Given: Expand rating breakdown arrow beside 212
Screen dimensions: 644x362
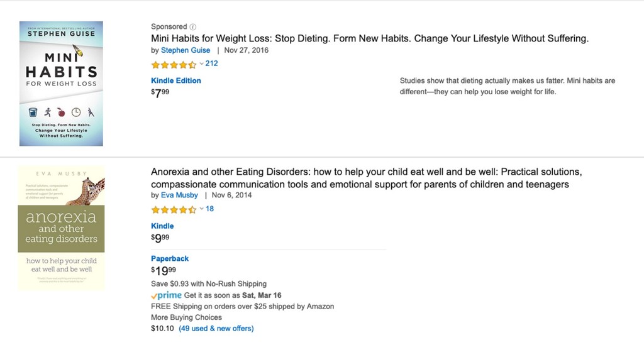Looking at the screenshot, I should click(202, 63).
